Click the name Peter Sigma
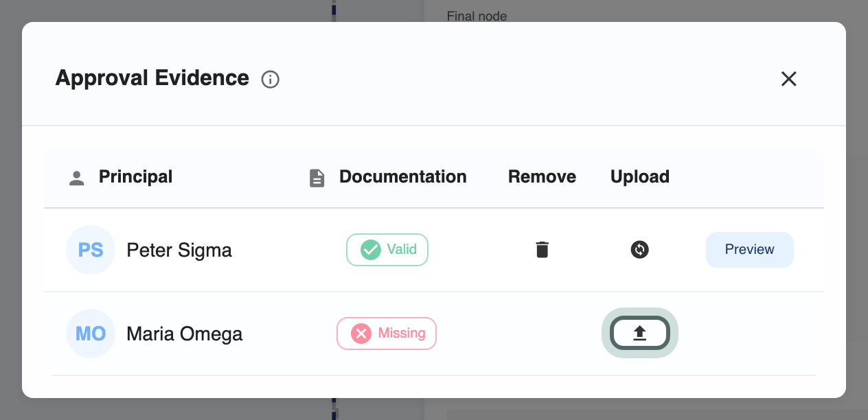The image size is (868, 420). [x=179, y=250]
